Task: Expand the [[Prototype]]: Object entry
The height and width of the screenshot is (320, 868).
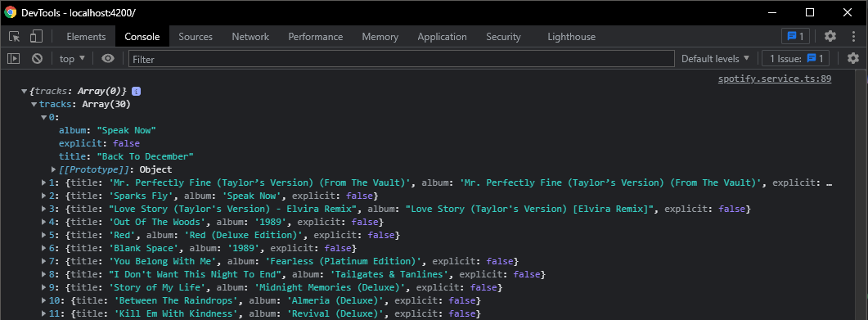Action: pyautogui.click(x=54, y=169)
